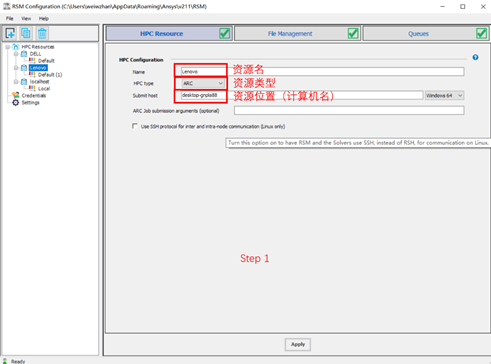Collapse the DELL tree node
Image resolution: width=491 pixels, height=364 pixels.
(x=16, y=54)
